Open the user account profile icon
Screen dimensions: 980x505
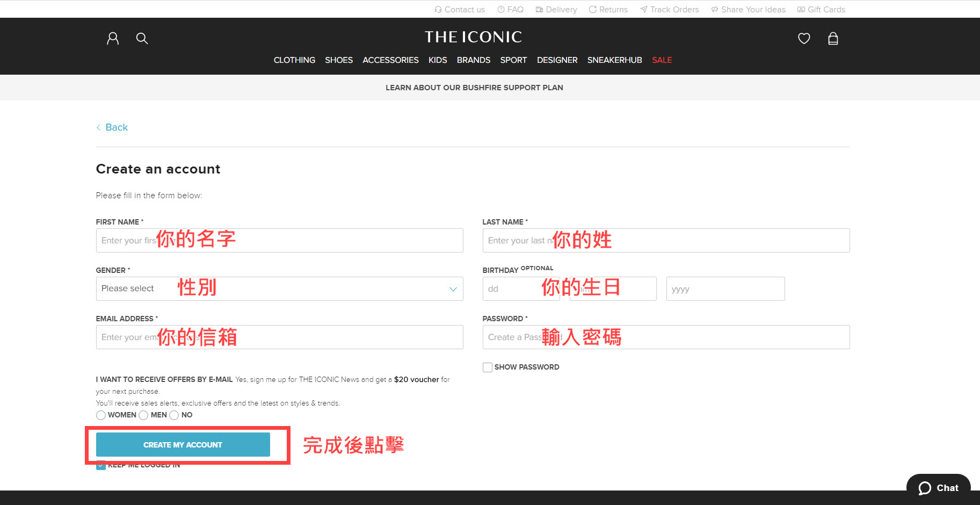(113, 38)
